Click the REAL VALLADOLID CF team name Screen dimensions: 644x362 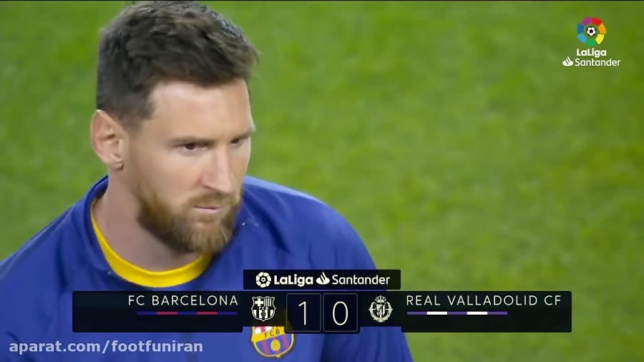click(484, 301)
